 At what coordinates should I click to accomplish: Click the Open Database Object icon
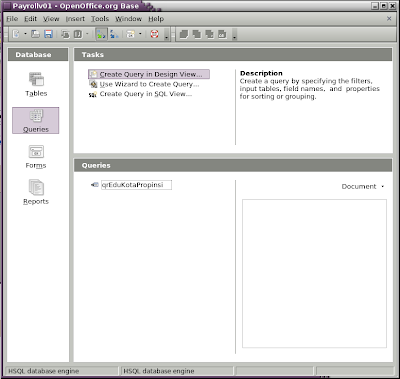pos(184,34)
